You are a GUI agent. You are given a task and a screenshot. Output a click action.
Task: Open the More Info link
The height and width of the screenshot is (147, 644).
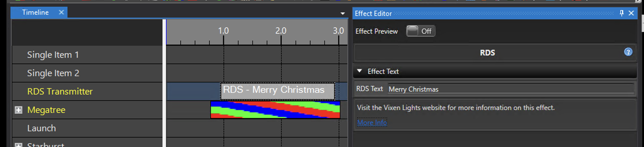[x=372, y=123]
